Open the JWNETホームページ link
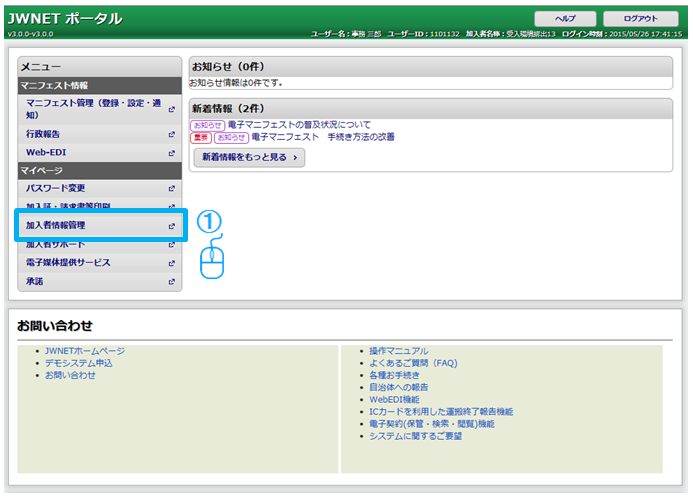Screen dimensions: 693x496 pos(85,351)
